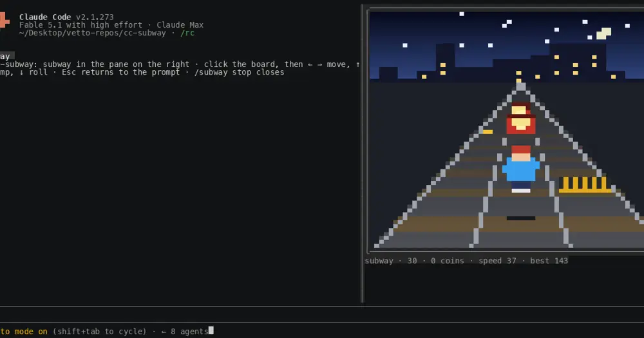This screenshot has width=644, height=338.
Task: Click the speed 37 status readout
Action: [x=497, y=261]
